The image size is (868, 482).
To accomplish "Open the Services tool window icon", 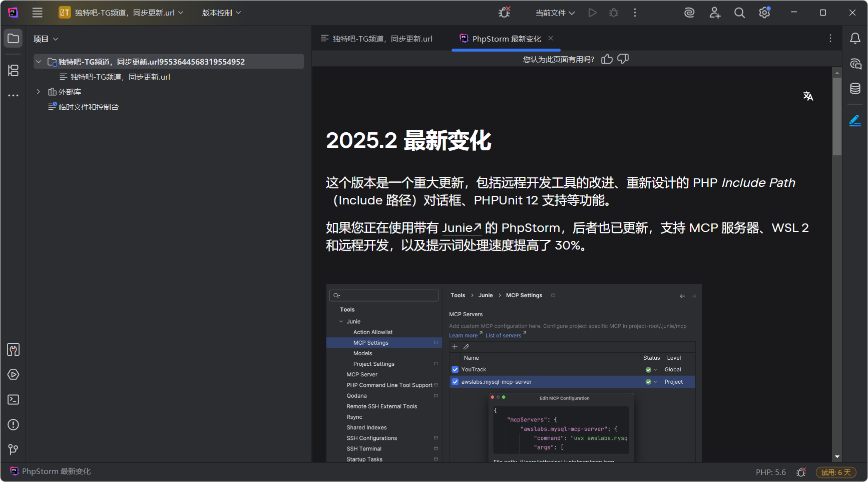I will click(x=14, y=375).
